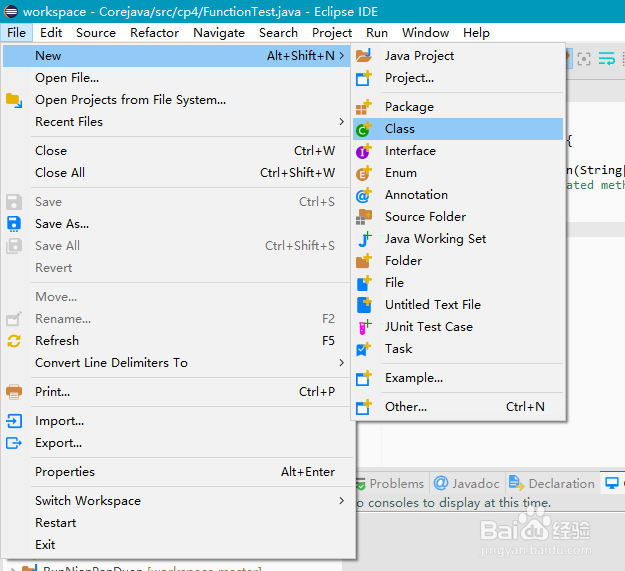Open the Help menu
Screen dimensions: 625x571
tap(476, 33)
